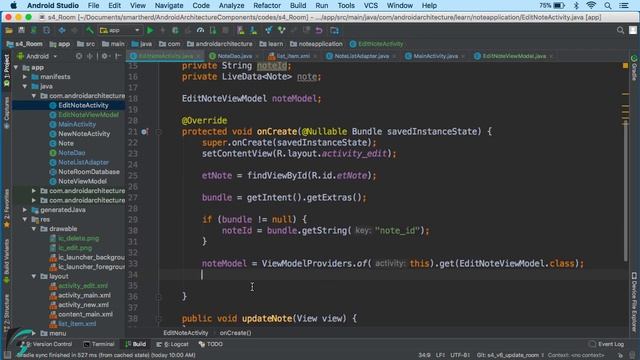Click the noteapplication breadcrumb

316,44
